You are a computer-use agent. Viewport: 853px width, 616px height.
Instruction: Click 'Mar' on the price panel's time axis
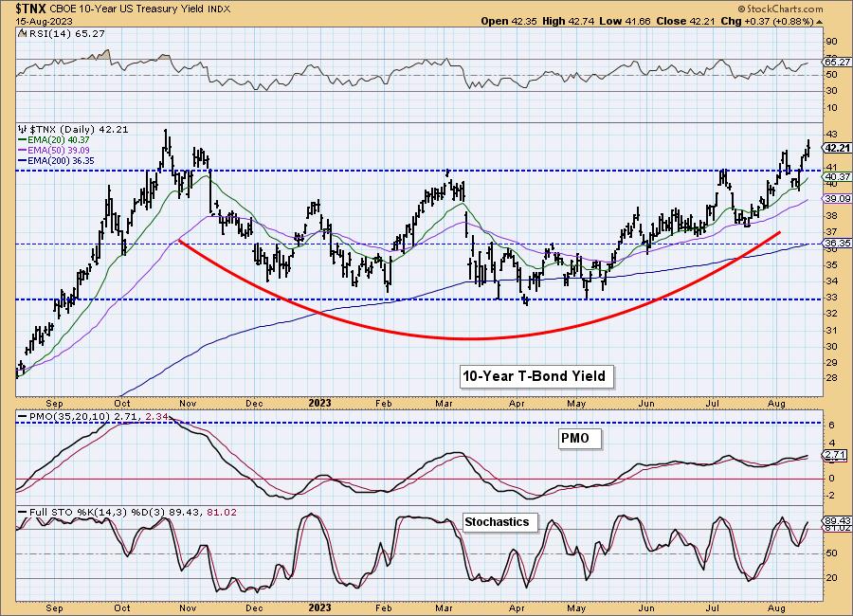pos(445,403)
